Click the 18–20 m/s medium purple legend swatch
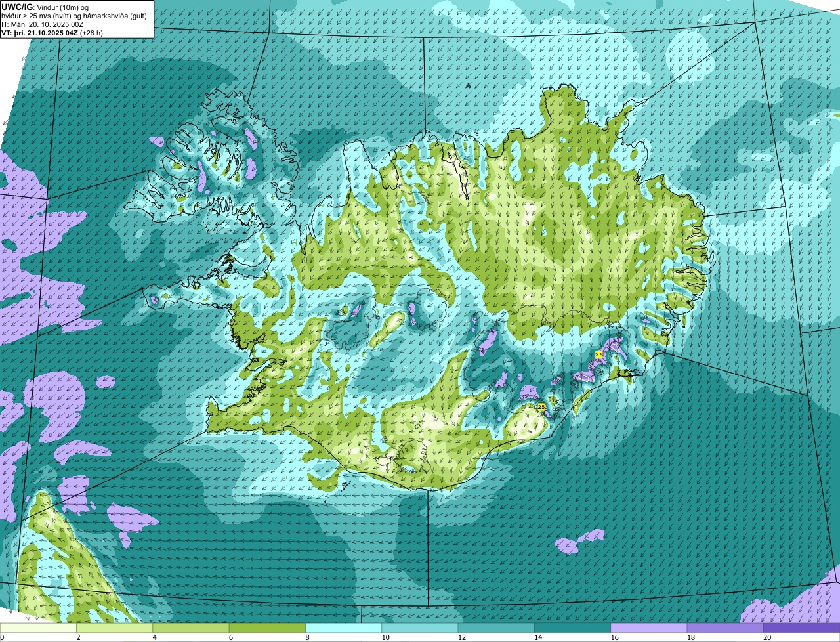840x642 pixels. (x=724, y=628)
